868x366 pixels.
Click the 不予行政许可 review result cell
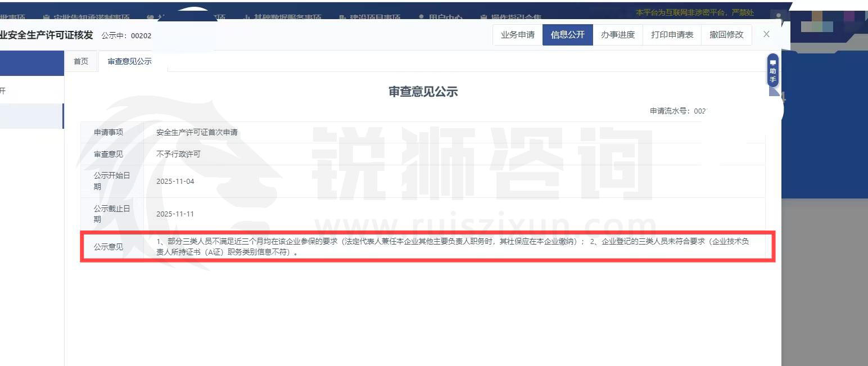(178, 154)
